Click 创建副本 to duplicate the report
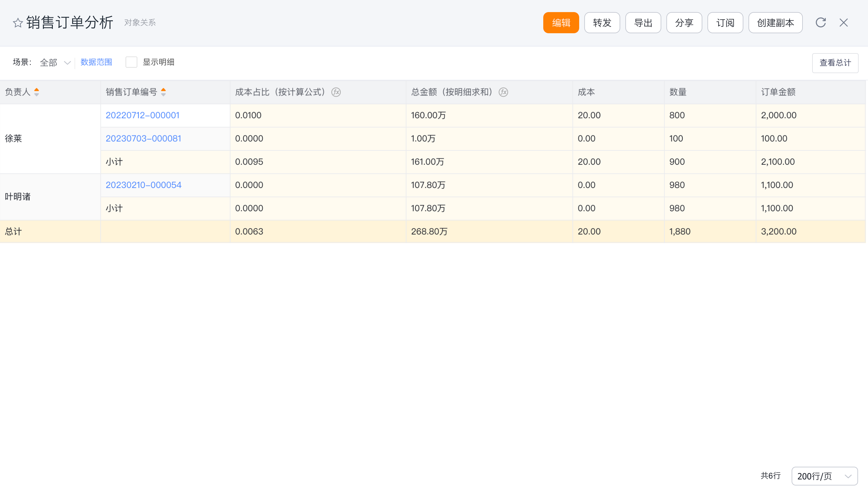 point(775,23)
